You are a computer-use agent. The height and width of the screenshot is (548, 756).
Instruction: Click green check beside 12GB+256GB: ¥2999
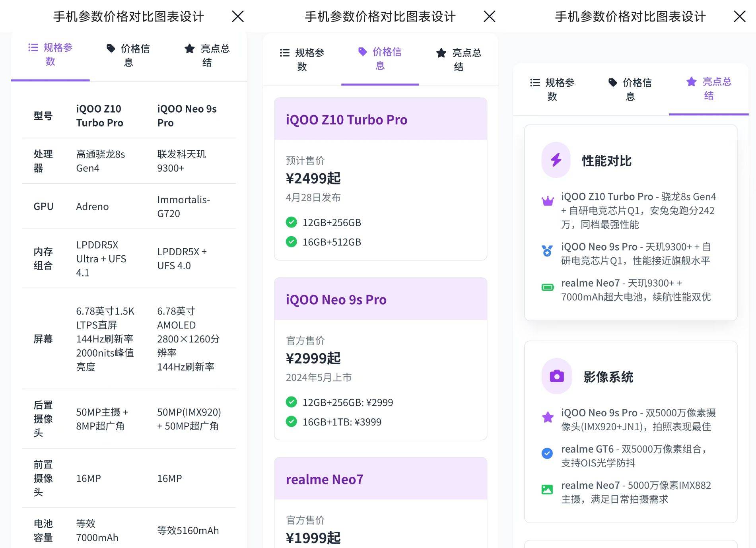click(291, 402)
